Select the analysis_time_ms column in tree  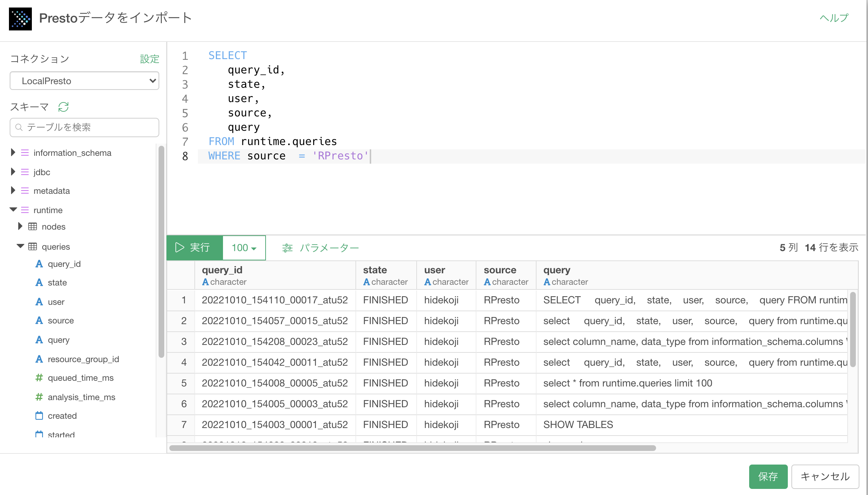pyautogui.click(x=82, y=397)
